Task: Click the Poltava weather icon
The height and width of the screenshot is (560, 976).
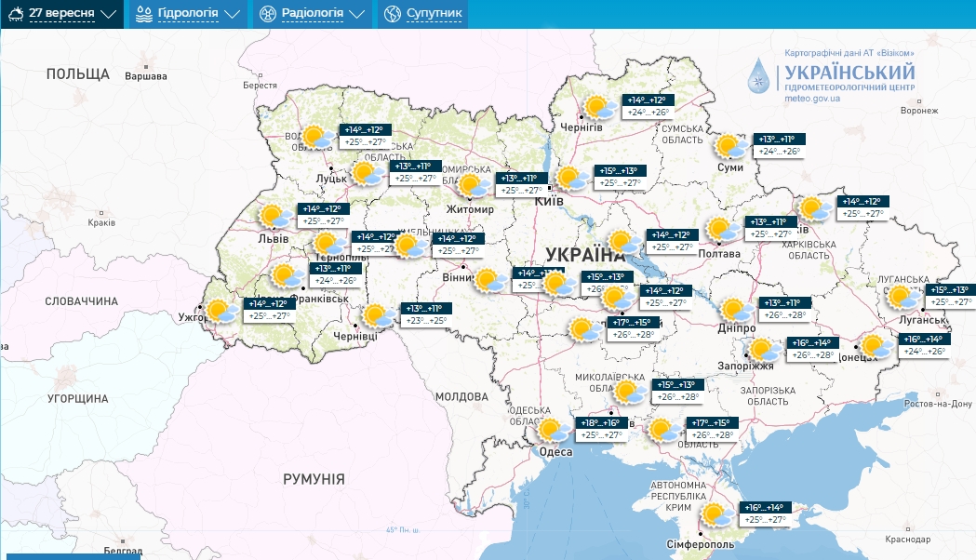Action: (723, 229)
